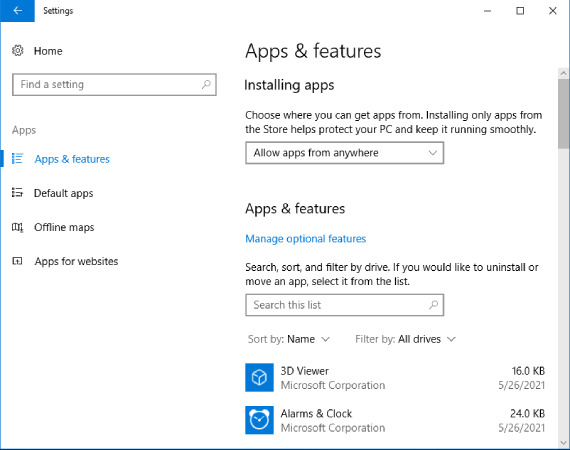Click the Offline maps map icon
The image size is (570, 450).
(17, 227)
